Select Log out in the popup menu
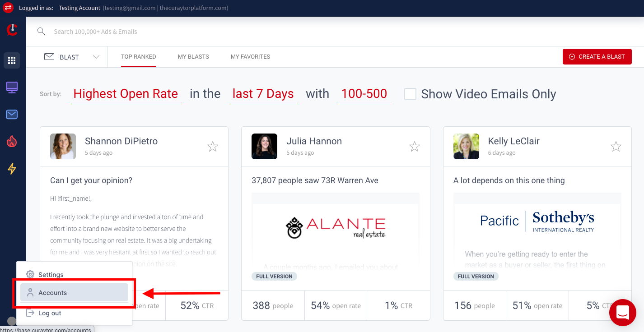644x332 pixels. click(75, 313)
